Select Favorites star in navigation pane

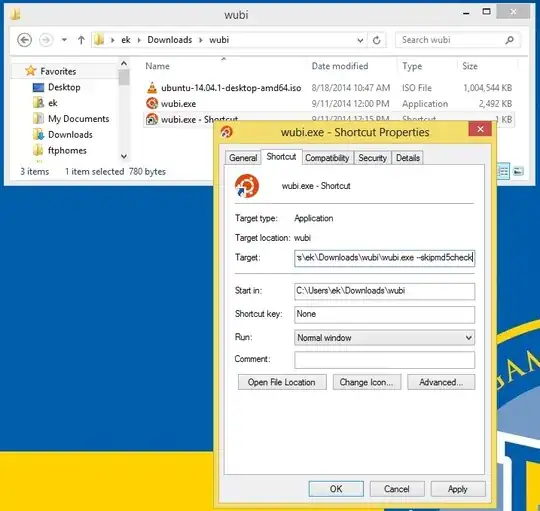pyautogui.click(x=31, y=71)
